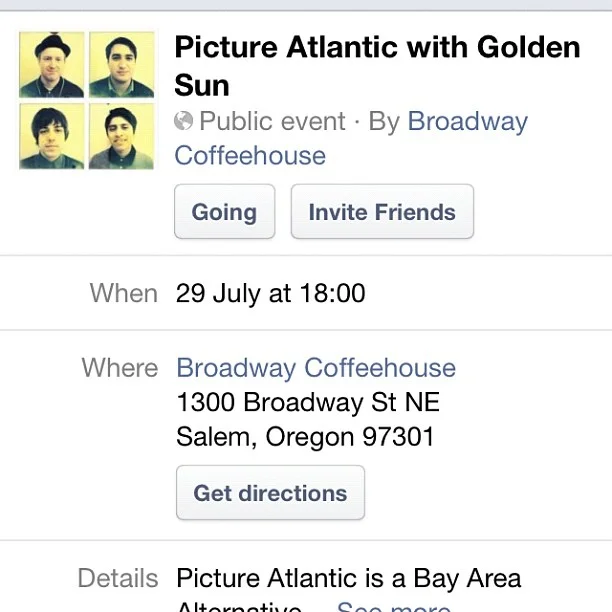Screen dimensions: 612x612
Task: Tap the Details row label
Action: click(x=118, y=578)
